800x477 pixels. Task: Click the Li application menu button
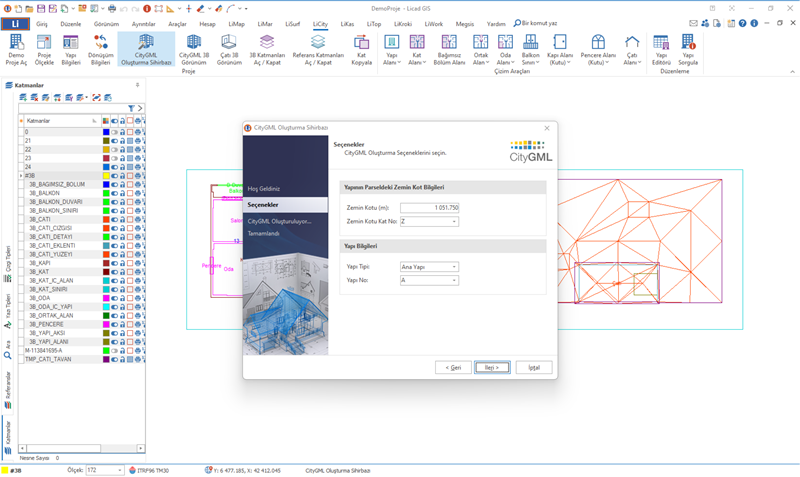click(x=15, y=24)
